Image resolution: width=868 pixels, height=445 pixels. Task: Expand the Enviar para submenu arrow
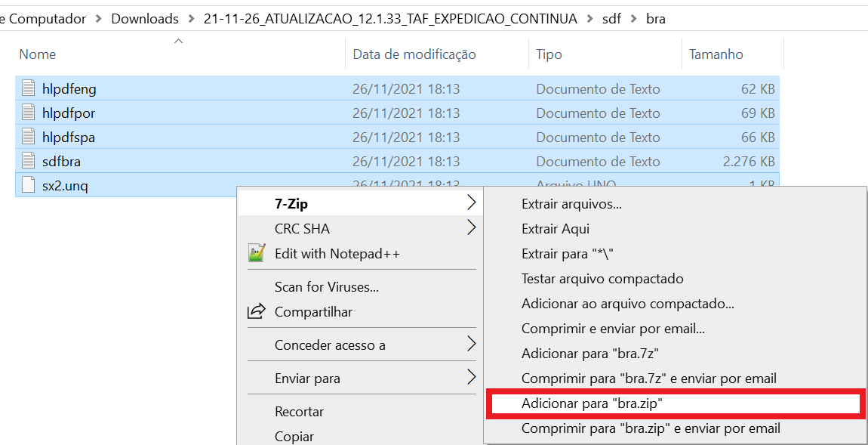(x=471, y=378)
